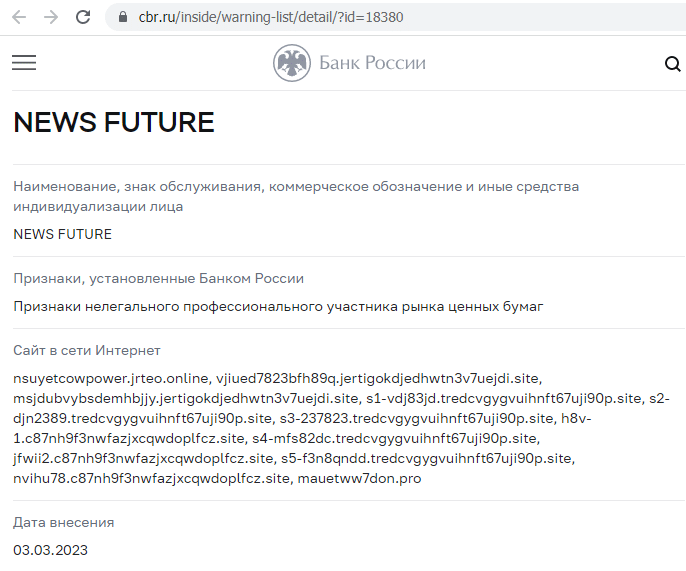Click the s4-mfs82dc.tredcvgygvuihnft67uji90p.site domain
This screenshot has height=571, width=686.
(396, 438)
